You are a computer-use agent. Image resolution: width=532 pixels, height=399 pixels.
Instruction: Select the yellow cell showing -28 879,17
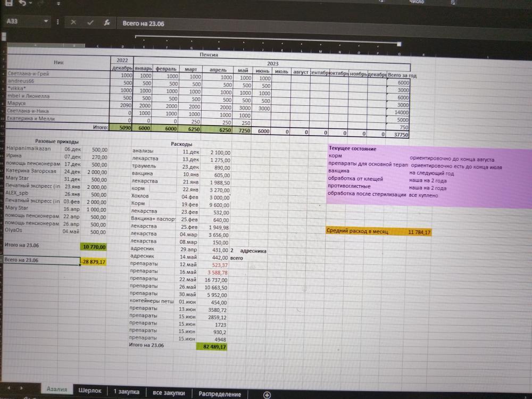(94, 262)
